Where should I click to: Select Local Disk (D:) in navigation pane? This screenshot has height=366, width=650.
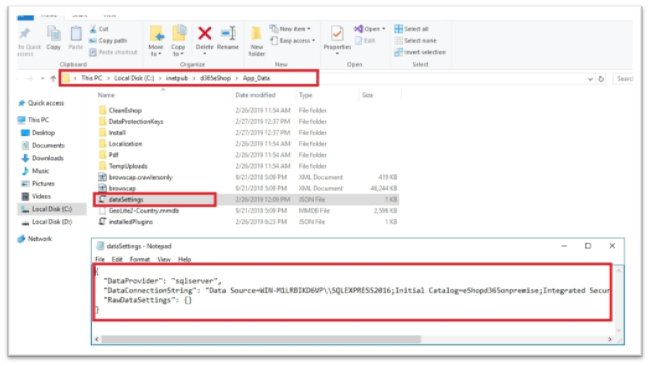pos(47,222)
